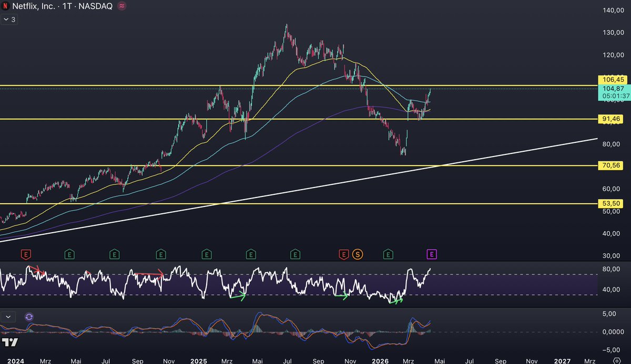631x364 pixels.
Task: Select the 91,46 horizontal line price label
Action: point(612,119)
